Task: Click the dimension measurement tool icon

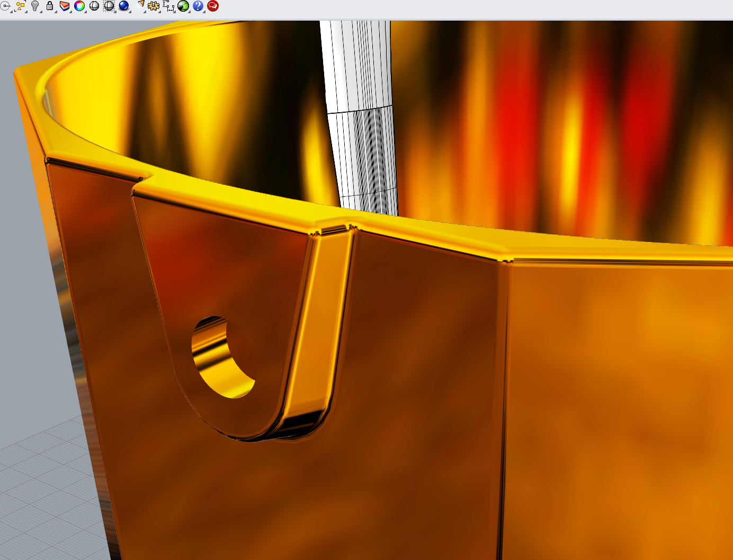Action: click(168, 6)
